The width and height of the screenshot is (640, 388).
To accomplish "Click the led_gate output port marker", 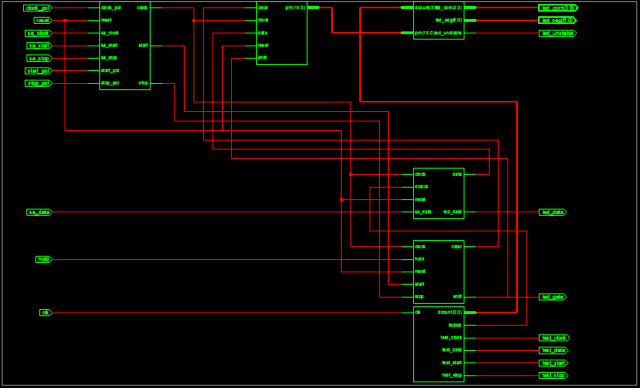I will click(x=553, y=297).
